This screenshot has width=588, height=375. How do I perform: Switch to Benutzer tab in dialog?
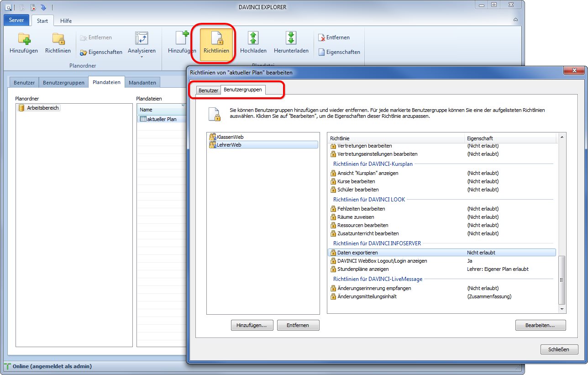pos(208,90)
